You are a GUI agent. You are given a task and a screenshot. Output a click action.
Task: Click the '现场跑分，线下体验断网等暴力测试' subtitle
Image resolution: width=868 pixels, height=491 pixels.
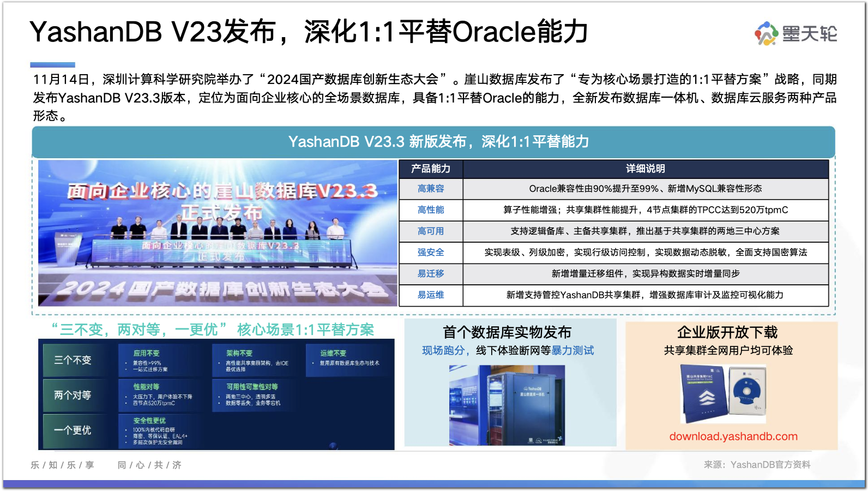[508, 351]
